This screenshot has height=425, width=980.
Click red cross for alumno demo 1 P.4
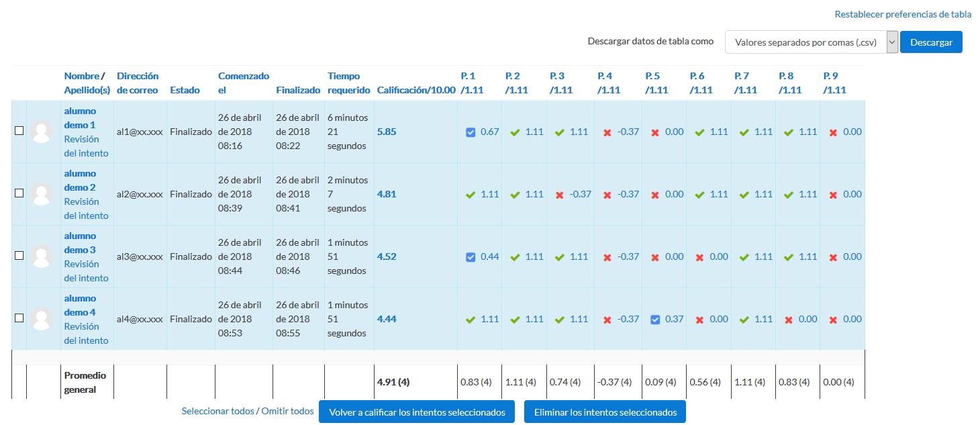[607, 132]
